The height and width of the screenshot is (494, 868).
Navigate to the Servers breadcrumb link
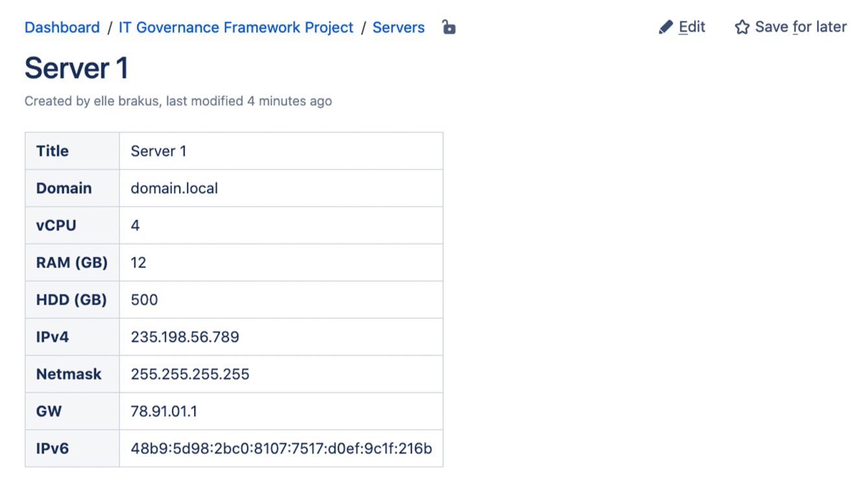point(398,27)
